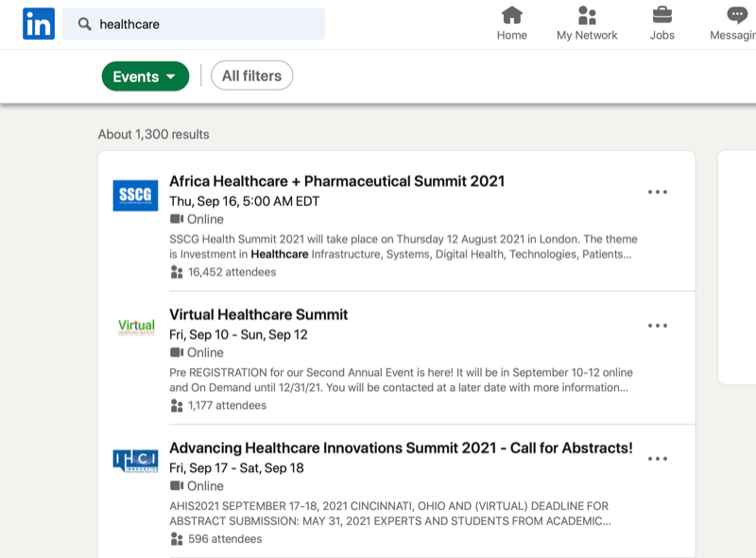Click the SSCG Health Summit description text
Viewport: 756px width, 558px height.
(404, 246)
